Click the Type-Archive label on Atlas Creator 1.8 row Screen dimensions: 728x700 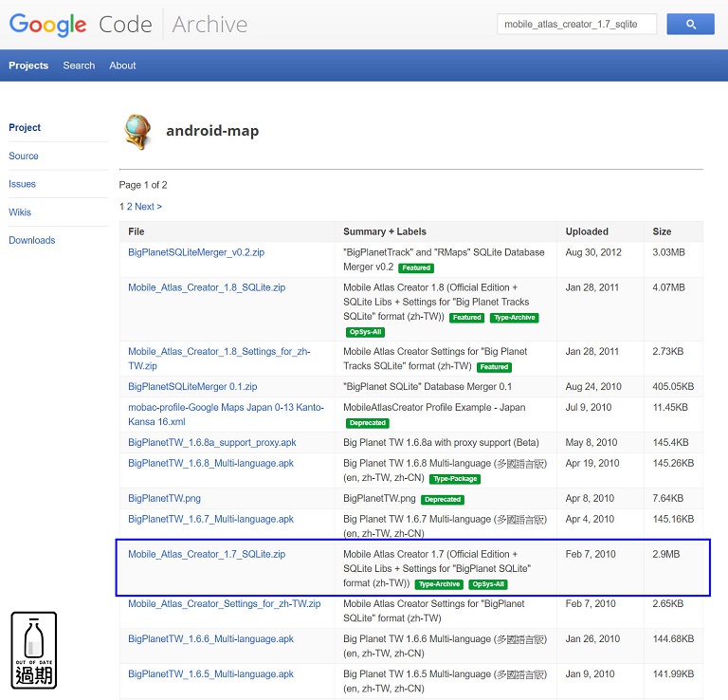514,318
